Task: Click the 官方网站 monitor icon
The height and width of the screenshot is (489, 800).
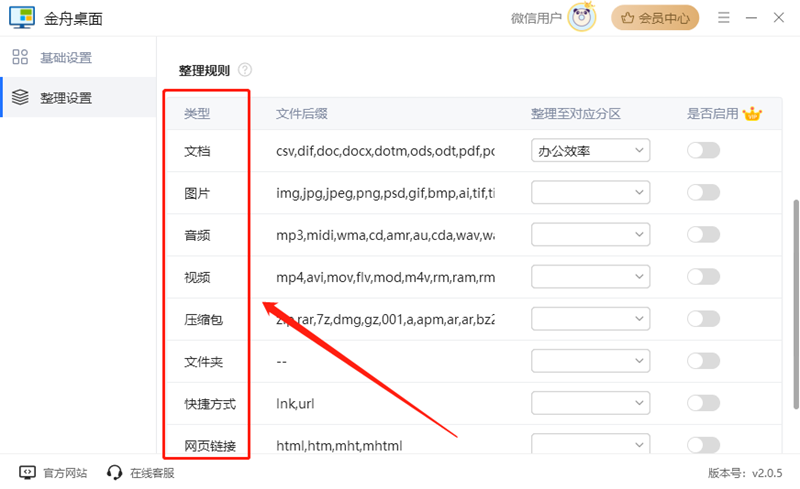Action: [27, 473]
